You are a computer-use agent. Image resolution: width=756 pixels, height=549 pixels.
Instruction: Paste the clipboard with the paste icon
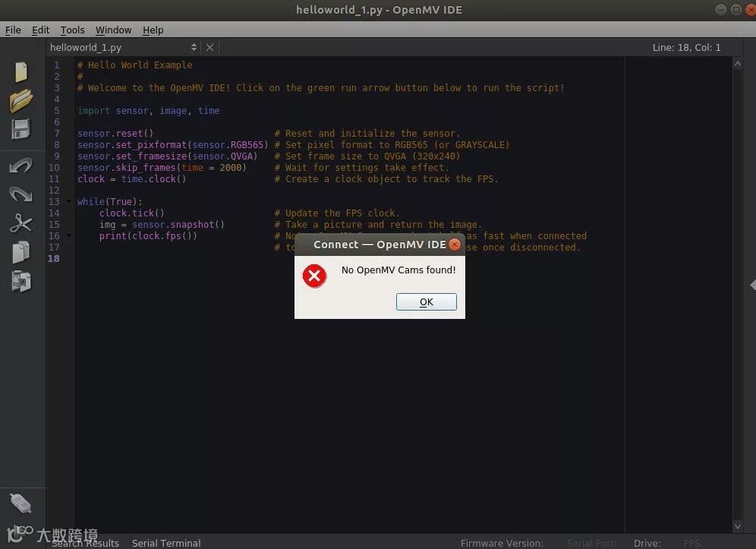(21, 281)
